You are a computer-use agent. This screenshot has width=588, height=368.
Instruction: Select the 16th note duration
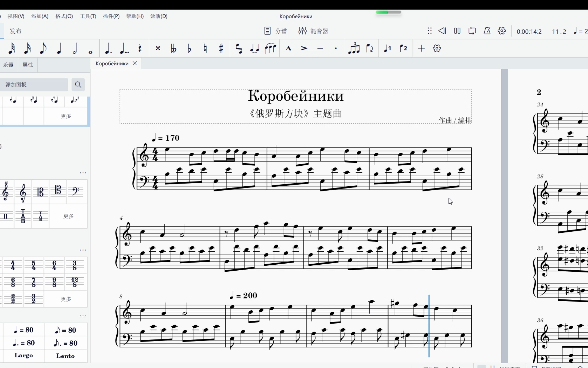(x=27, y=48)
